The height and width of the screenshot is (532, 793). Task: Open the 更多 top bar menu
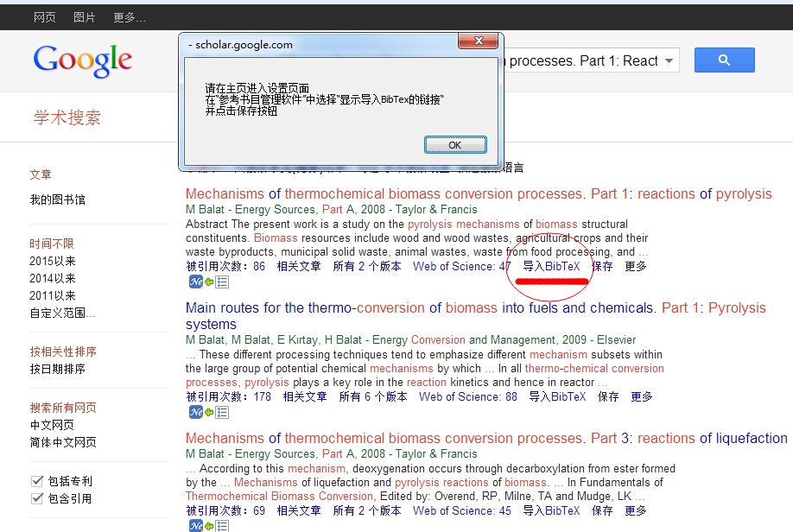129,17
